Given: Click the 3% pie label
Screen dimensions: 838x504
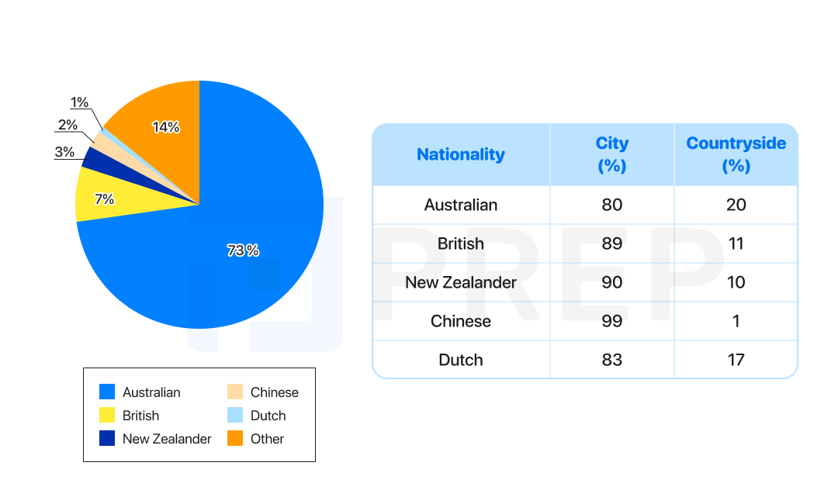Looking at the screenshot, I should 64,152.
